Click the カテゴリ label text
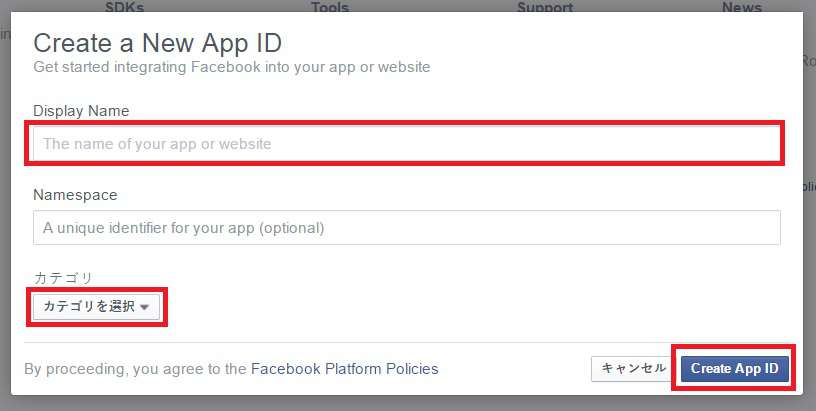The width and height of the screenshot is (816, 411). click(x=63, y=277)
